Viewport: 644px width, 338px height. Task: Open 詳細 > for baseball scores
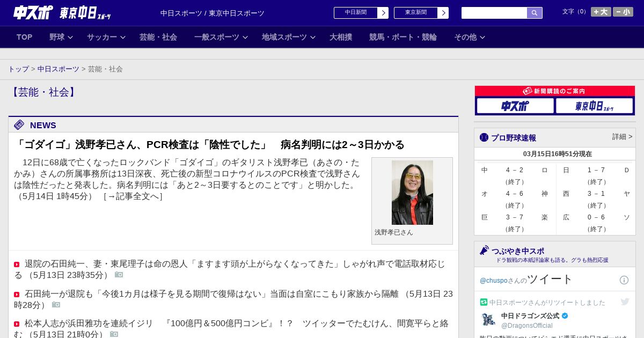(x=622, y=137)
